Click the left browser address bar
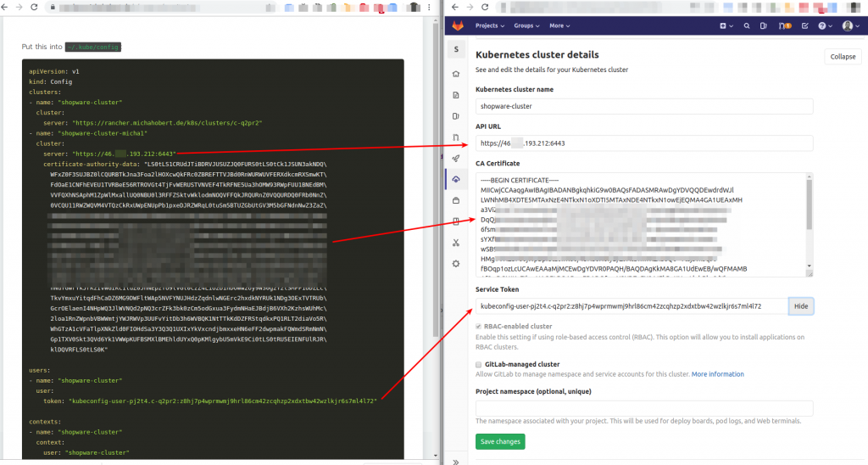Screen dimensions: 868x465 (x=160, y=7)
